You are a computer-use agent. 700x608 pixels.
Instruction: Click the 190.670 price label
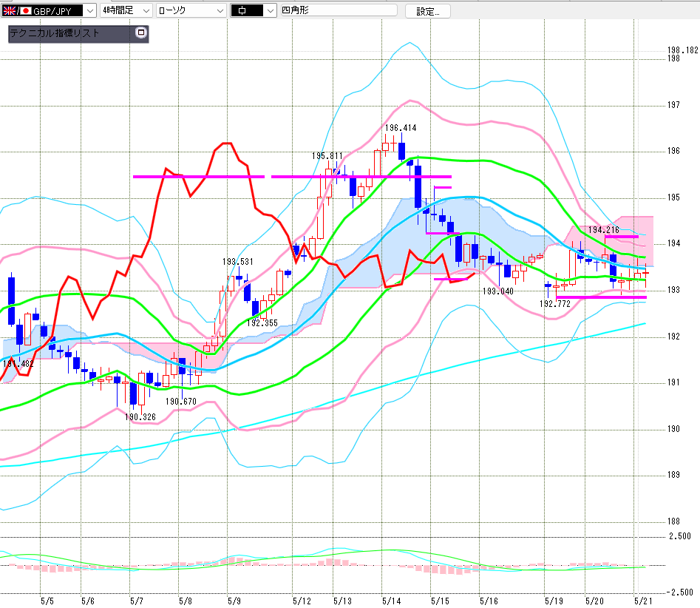pos(181,401)
